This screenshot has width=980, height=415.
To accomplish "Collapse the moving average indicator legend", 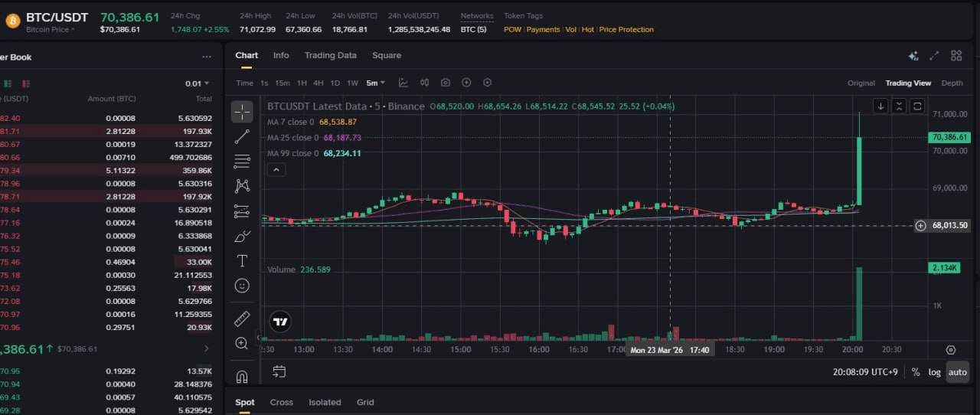I will click(275, 170).
